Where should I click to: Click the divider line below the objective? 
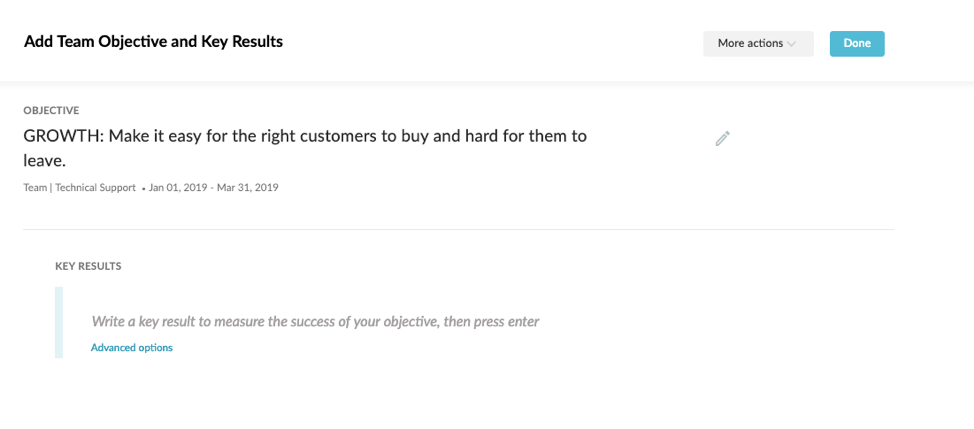pos(459,230)
